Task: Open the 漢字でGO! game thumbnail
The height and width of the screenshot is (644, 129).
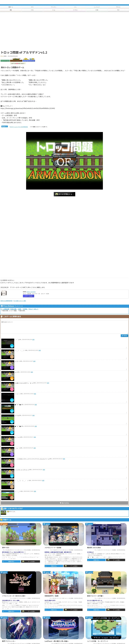Action: 21,534
